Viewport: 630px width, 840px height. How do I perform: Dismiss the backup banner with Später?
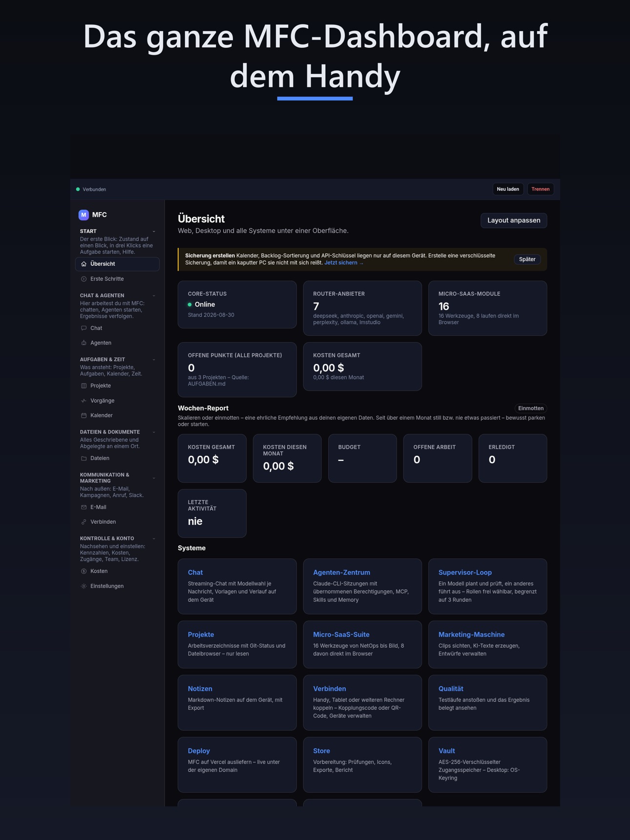pyautogui.click(x=527, y=260)
